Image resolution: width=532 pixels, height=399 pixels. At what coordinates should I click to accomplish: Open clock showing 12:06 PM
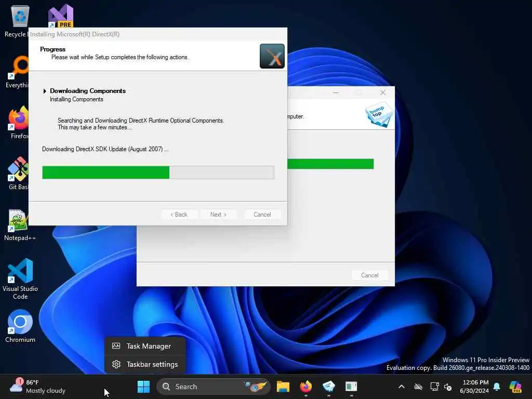coord(474,387)
